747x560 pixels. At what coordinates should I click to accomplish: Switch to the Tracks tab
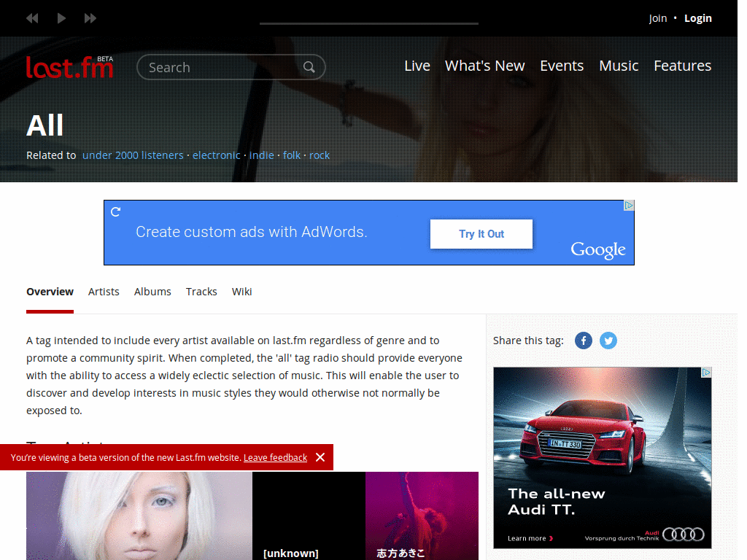pyautogui.click(x=201, y=292)
